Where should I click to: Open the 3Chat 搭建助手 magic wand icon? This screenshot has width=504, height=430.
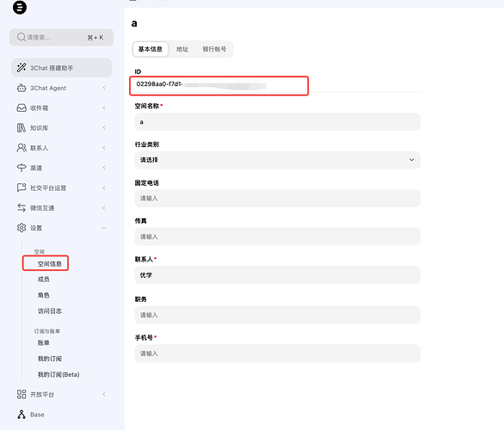point(22,67)
